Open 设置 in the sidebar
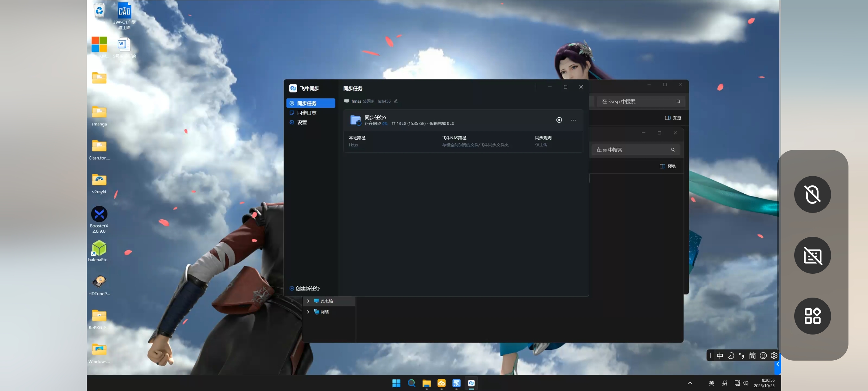The image size is (868, 391). (302, 122)
